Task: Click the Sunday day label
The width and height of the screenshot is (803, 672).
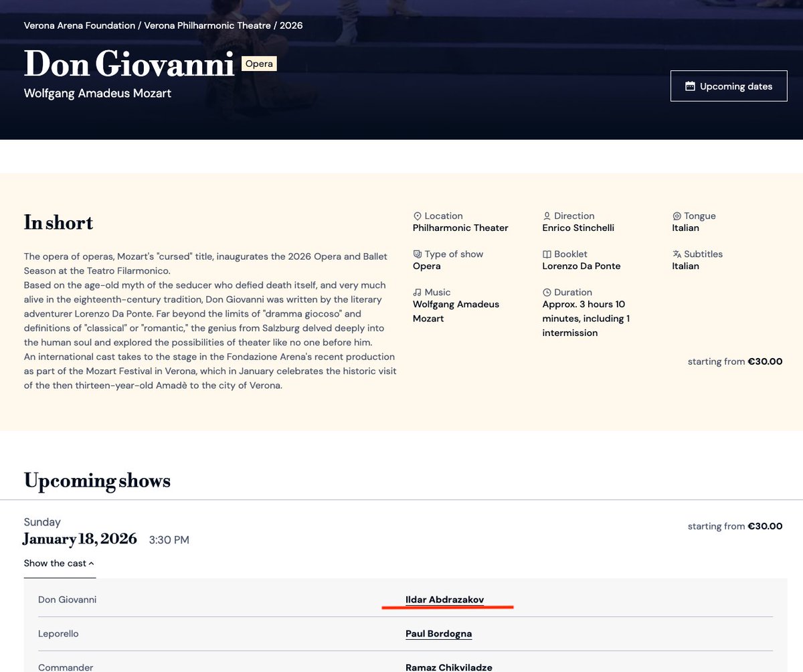Action: point(42,522)
